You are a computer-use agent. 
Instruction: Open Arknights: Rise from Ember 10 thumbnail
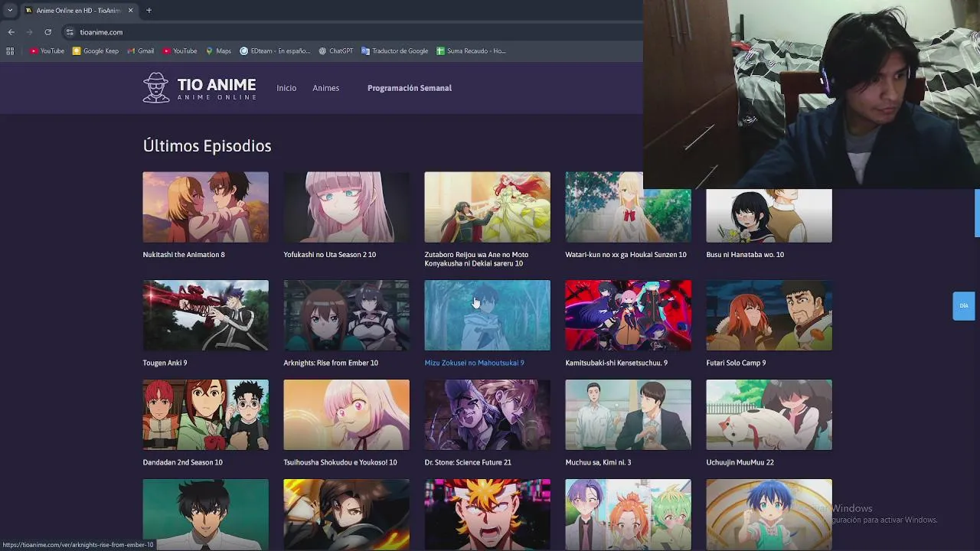pyautogui.click(x=346, y=315)
